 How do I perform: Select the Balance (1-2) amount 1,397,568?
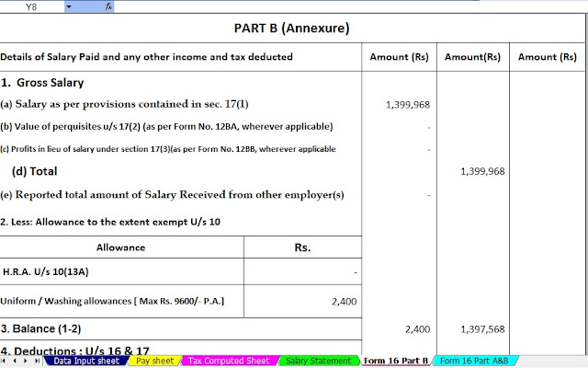[x=482, y=329]
